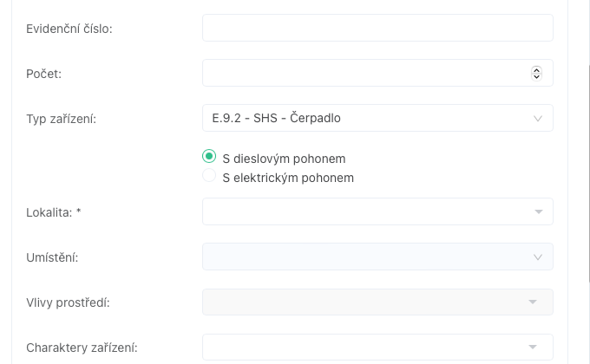Click the Typ zařízení label text

pos(62,119)
